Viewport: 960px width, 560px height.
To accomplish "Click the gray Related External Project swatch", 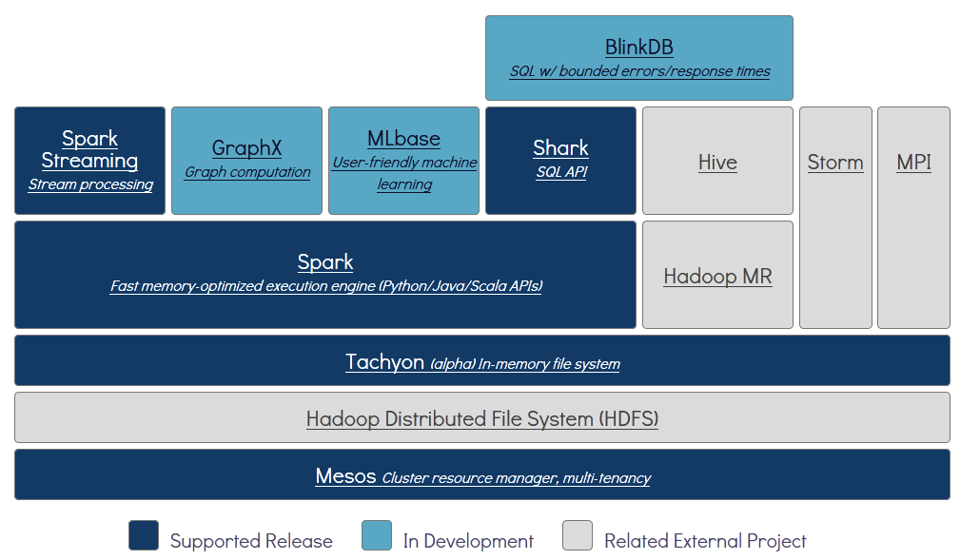I will click(x=578, y=535).
